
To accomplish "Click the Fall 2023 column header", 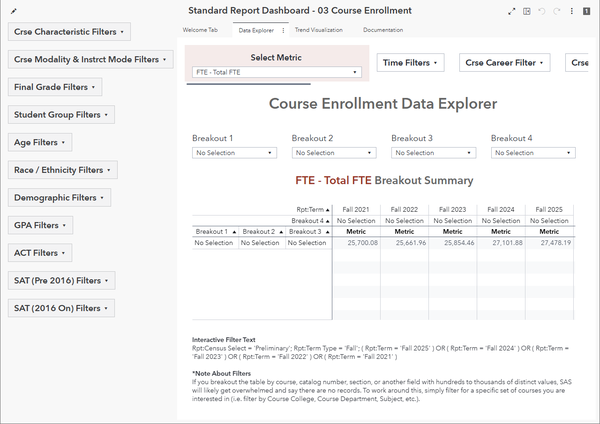I will [452, 210].
